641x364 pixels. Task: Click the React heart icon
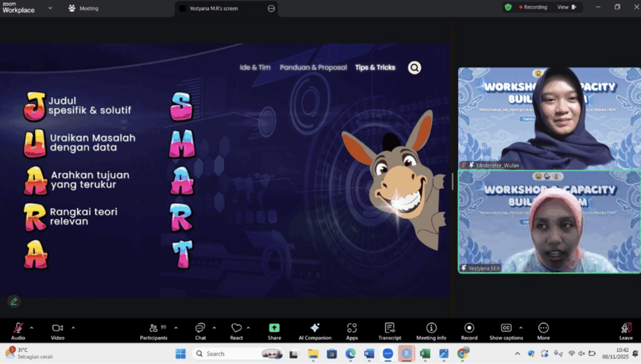pos(236,331)
